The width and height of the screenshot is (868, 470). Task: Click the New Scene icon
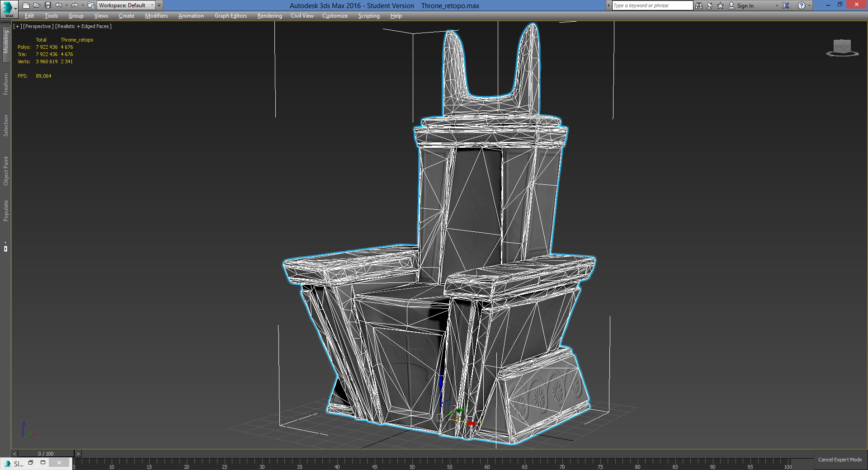pos(26,5)
